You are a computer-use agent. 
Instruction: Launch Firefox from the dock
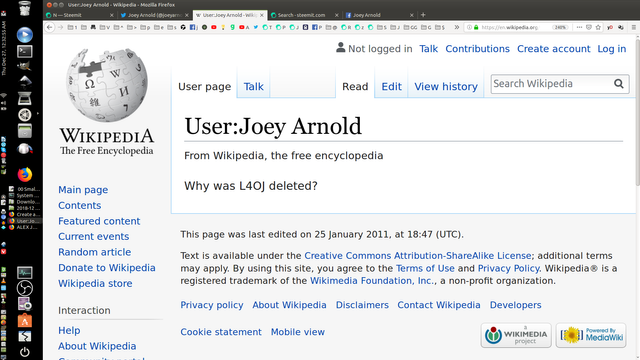(24, 174)
